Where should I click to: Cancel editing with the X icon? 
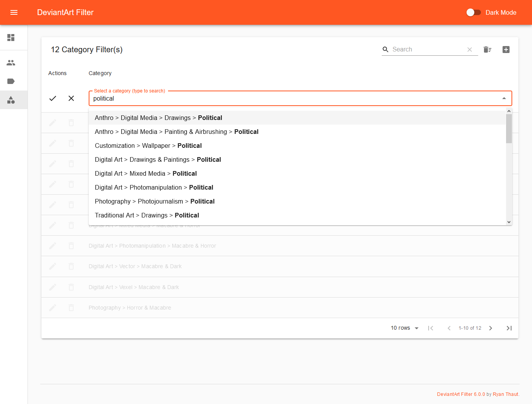tap(71, 98)
